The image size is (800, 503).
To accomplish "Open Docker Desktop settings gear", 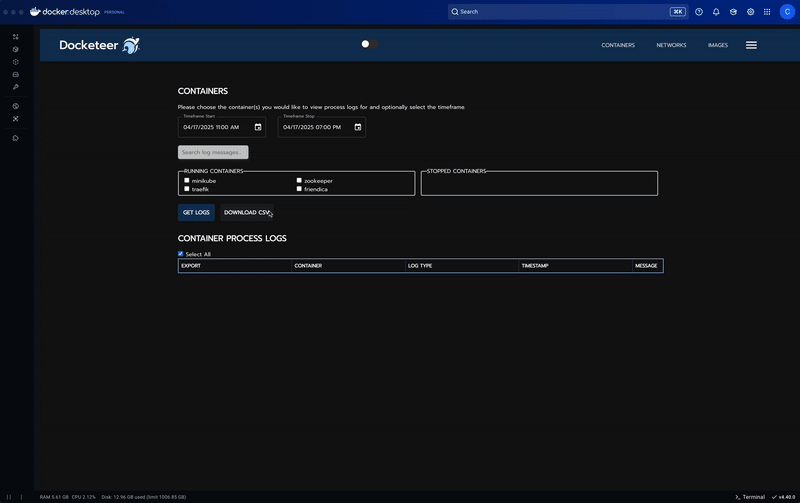I will (x=750, y=12).
